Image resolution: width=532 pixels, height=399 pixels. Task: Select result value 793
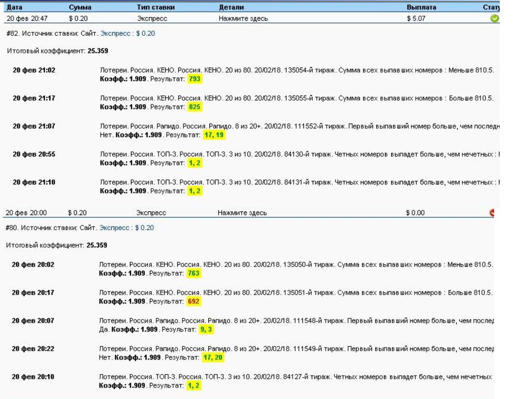click(x=195, y=79)
